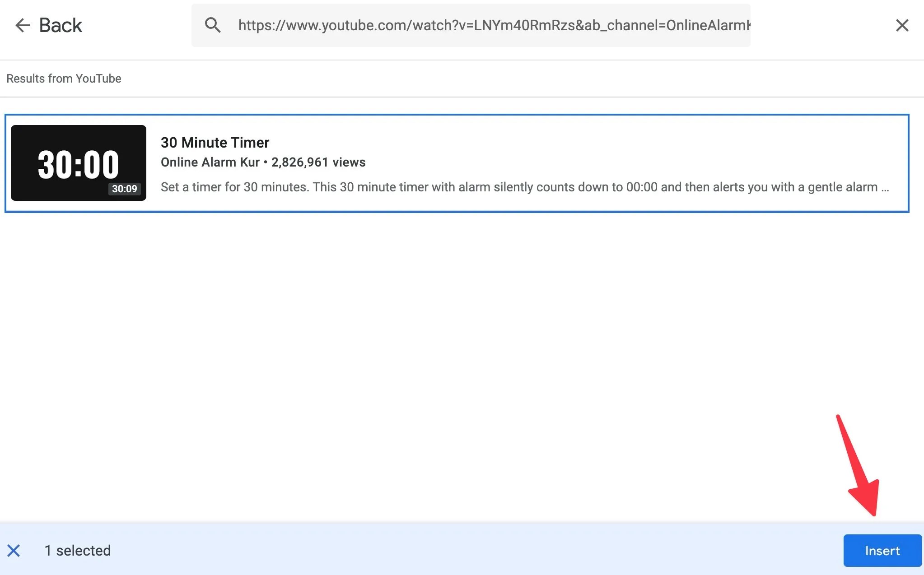Click the channel name "Online Alarm Kur"
The height and width of the screenshot is (575, 924).
(x=210, y=162)
